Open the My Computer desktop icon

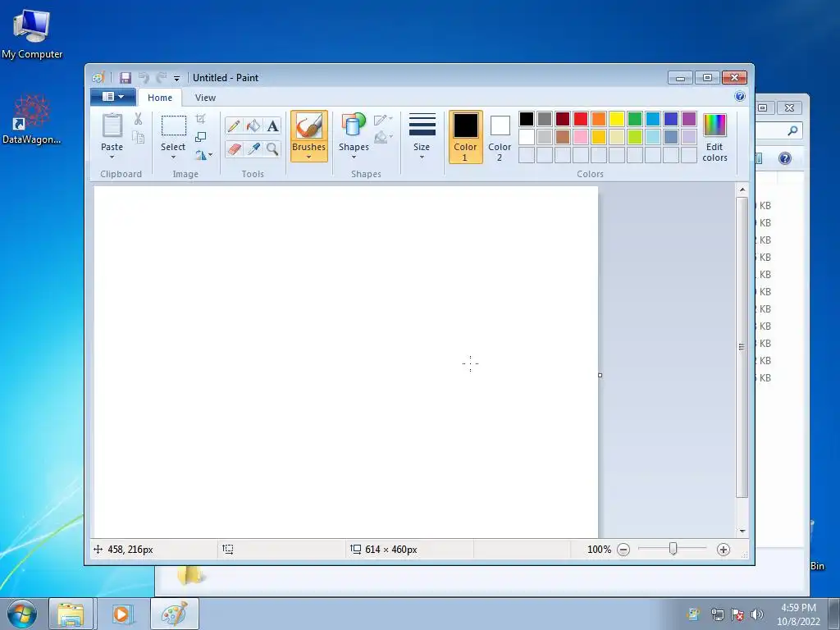click(32, 33)
